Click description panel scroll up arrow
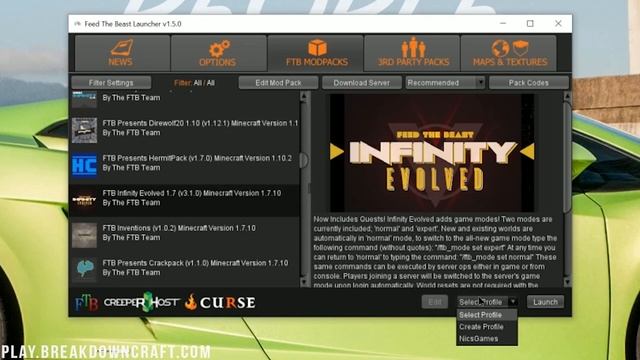This screenshot has height=360, width=640. [x=567, y=96]
